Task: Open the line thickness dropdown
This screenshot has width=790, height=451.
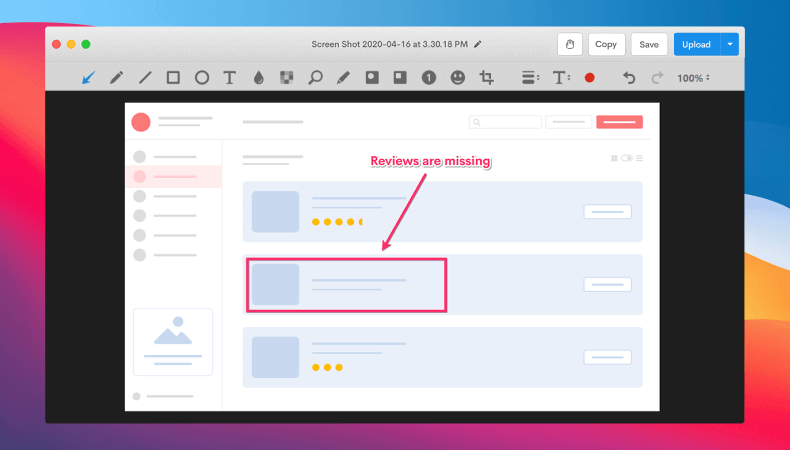Action: [x=531, y=77]
